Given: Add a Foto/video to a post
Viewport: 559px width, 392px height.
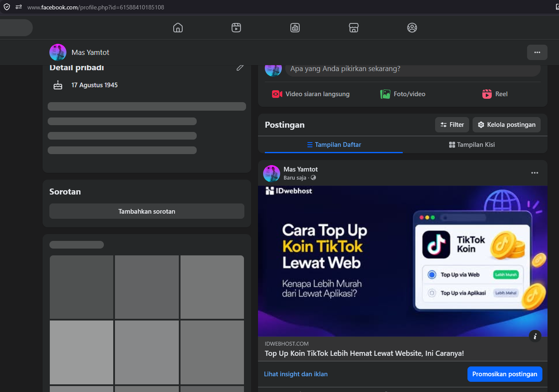Looking at the screenshot, I should 403,94.
